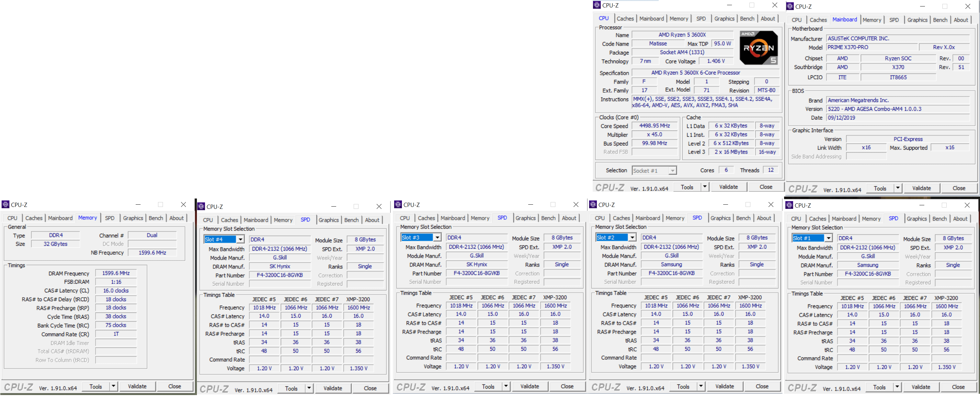
Task: Click CPU-Z app icon in Slot #2 window title bar
Action: click(x=593, y=204)
